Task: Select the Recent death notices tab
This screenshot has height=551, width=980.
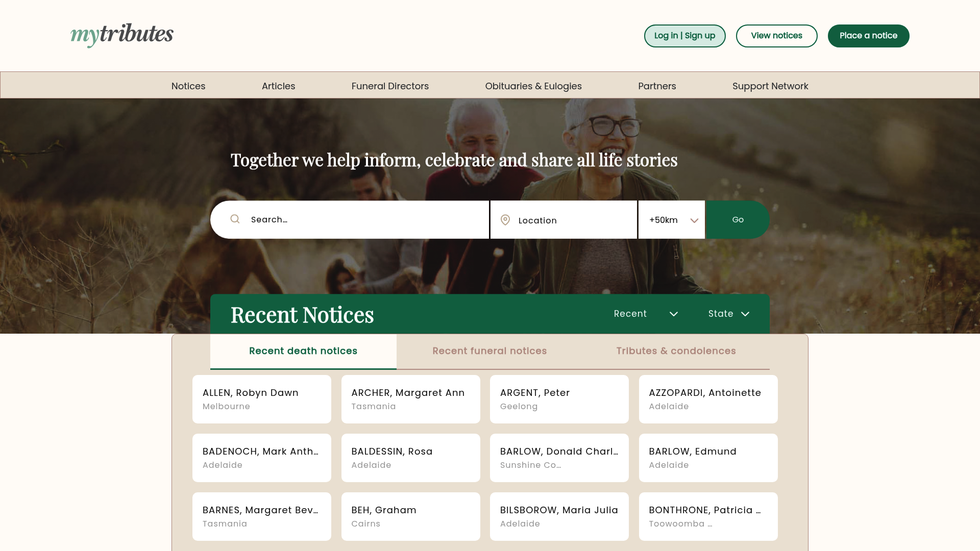Action: point(303,351)
